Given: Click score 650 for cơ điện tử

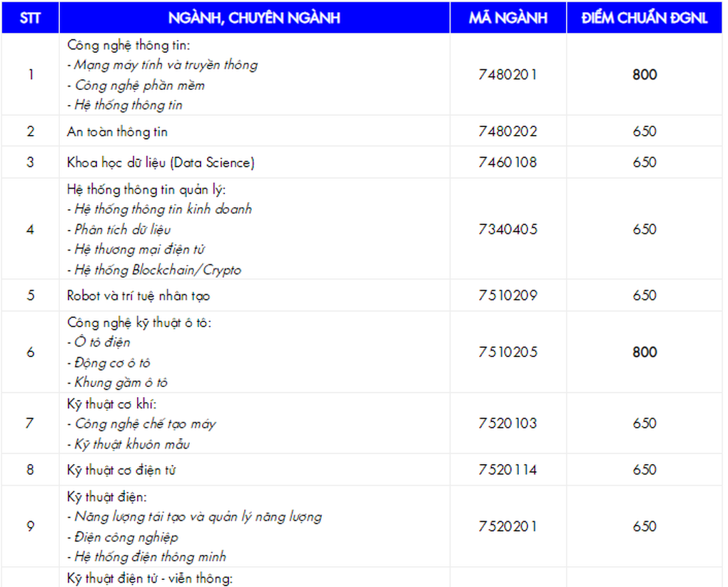Looking at the screenshot, I should tap(644, 470).
